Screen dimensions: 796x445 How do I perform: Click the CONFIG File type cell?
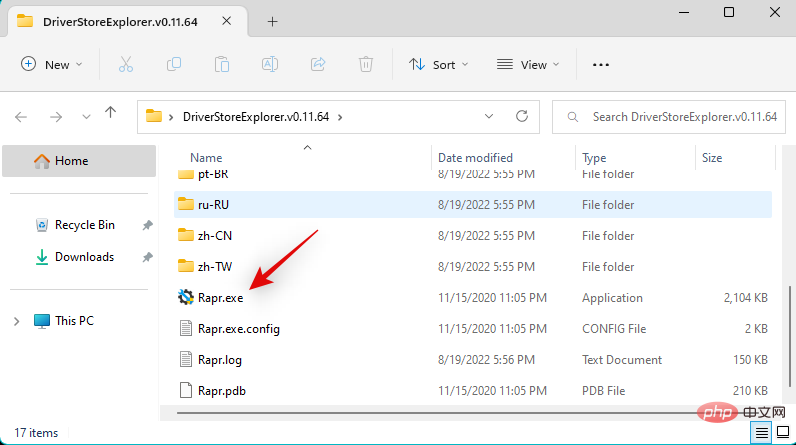pos(614,329)
